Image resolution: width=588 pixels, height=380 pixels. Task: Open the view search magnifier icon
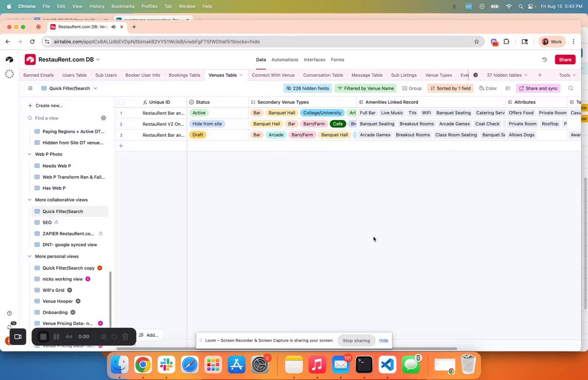pos(571,88)
